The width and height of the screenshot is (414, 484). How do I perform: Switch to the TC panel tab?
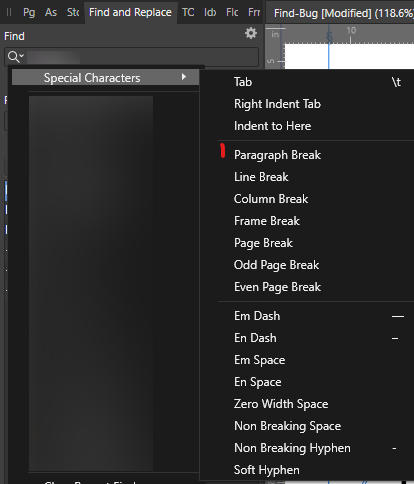pyautogui.click(x=188, y=13)
